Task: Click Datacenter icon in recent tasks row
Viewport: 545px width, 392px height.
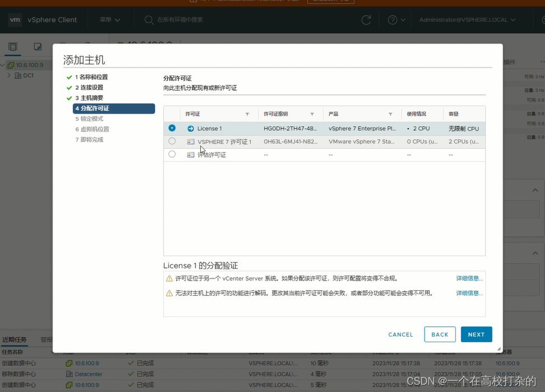Action: [x=69, y=374]
